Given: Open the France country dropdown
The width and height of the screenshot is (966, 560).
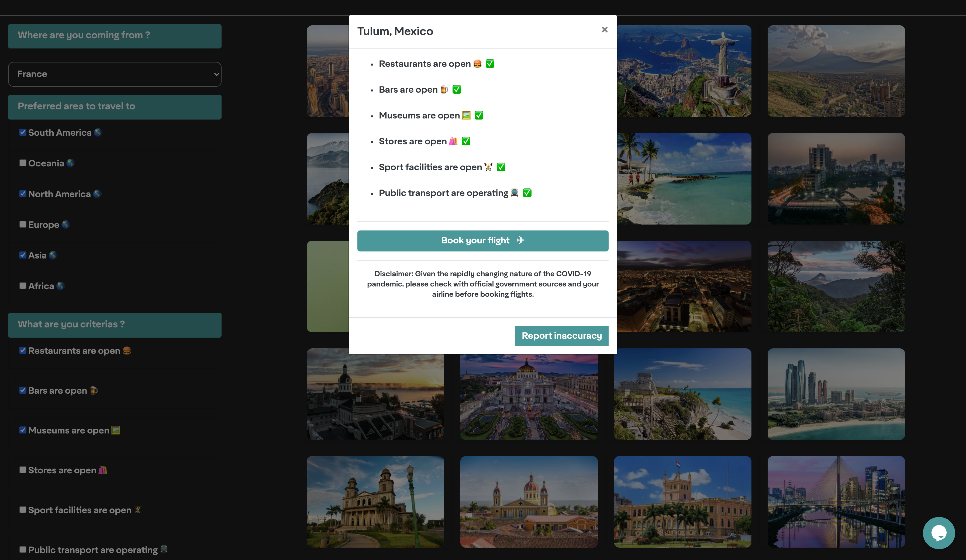Looking at the screenshot, I should [115, 74].
